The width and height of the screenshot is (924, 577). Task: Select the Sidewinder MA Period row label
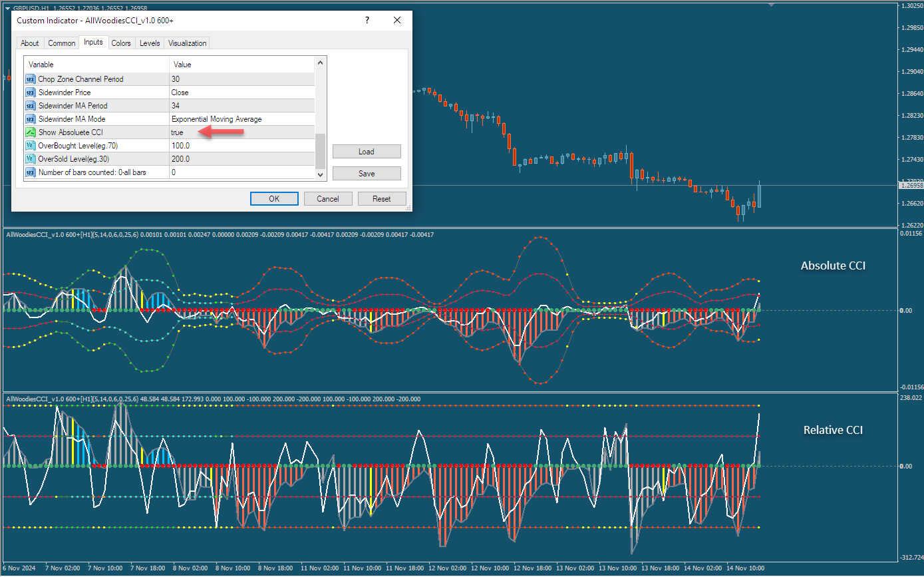[x=73, y=106]
